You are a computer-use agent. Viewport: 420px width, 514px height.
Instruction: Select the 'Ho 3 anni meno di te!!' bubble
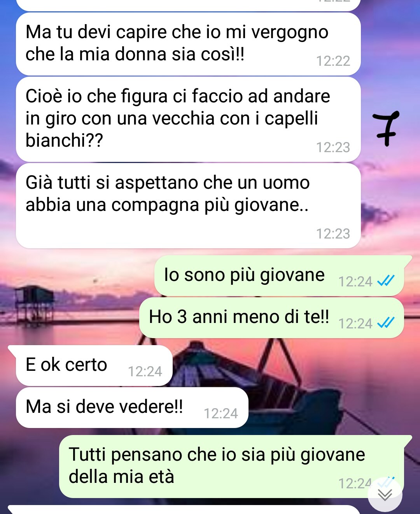pyautogui.click(x=271, y=318)
